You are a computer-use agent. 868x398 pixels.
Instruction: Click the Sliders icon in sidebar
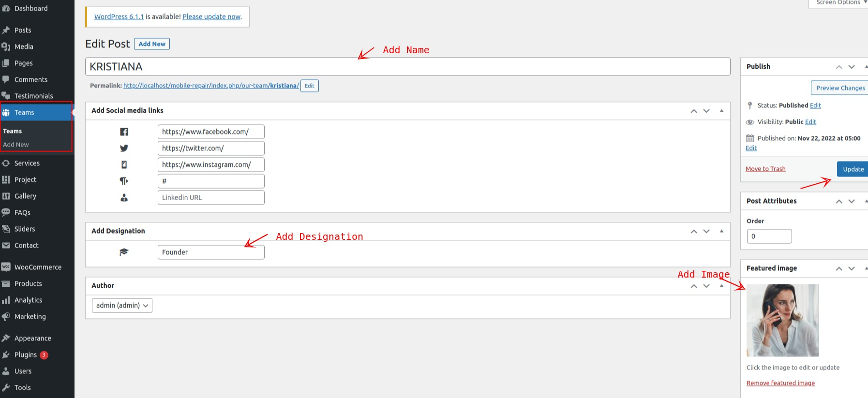coord(6,229)
